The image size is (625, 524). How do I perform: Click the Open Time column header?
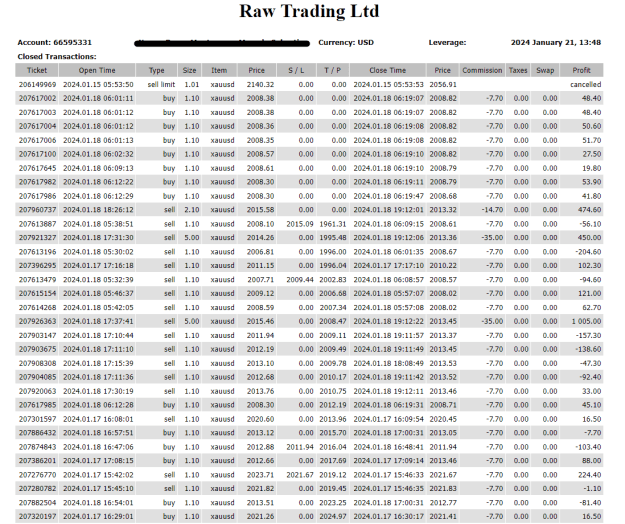click(97, 70)
